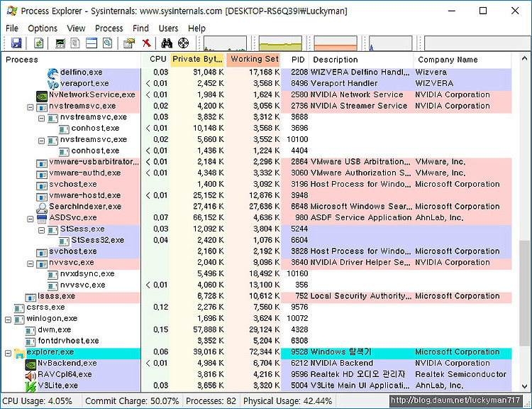Click 'Processes: 82' in status bar
Screen dimensions: 532x409
point(211,401)
